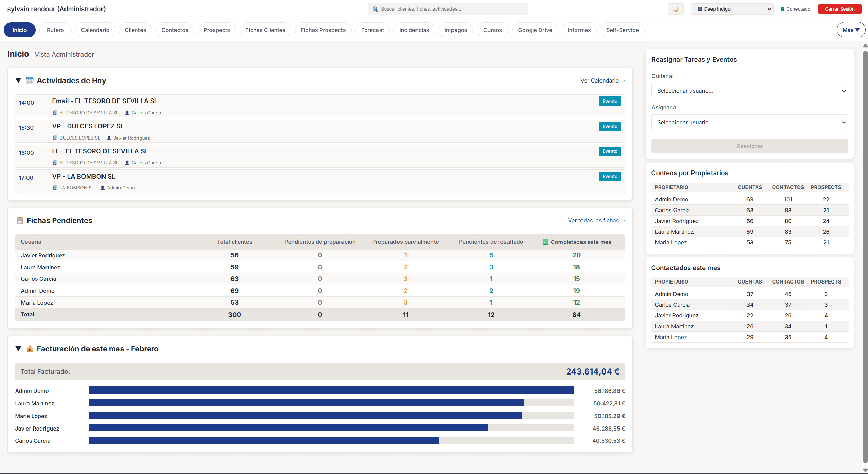Click the green Conectado status indicator
The image size is (868, 474).
[783, 9]
